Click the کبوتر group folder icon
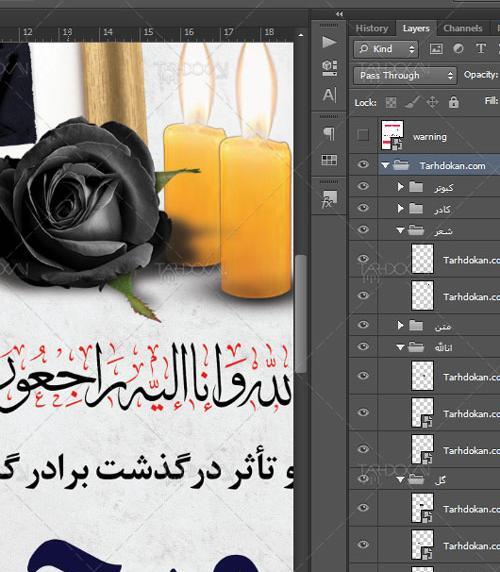This screenshot has width=500, height=572. [x=416, y=187]
